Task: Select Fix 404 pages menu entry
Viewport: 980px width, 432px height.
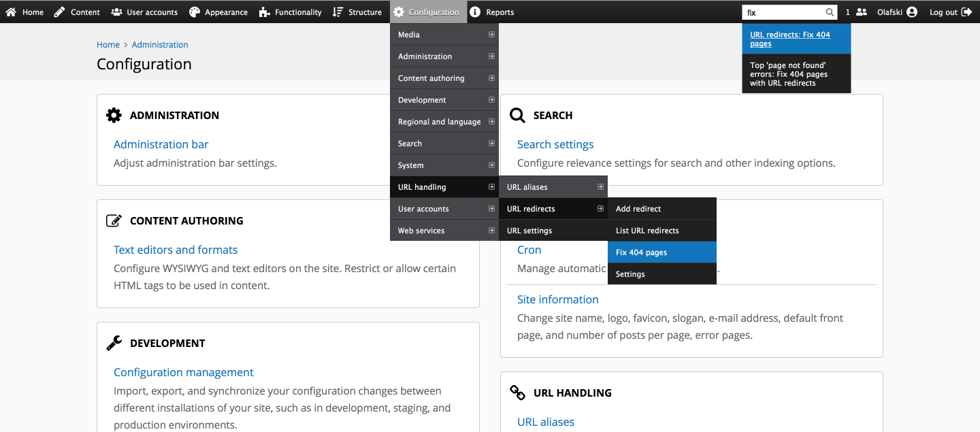Action: pyautogui.click(x=641, y=252)
